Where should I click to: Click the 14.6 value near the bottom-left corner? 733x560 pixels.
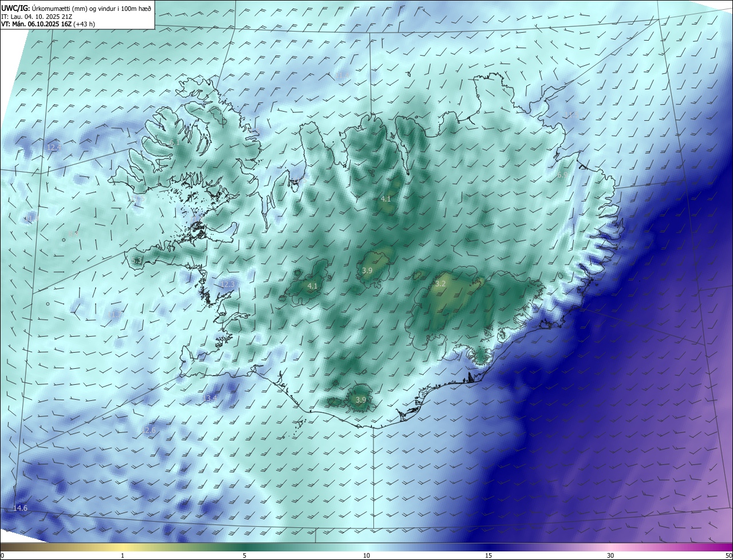pyautogui.click(x=20, y=508)
